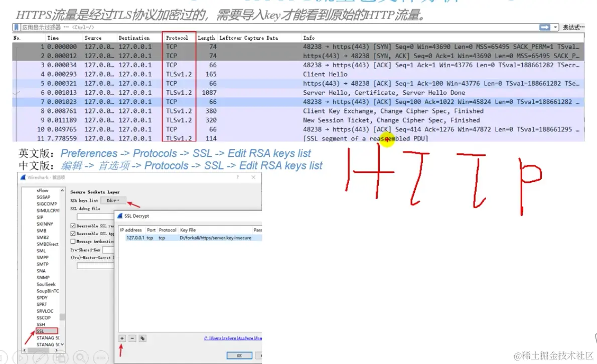This screenshot has height=364, width=597.
Task: Select SSCOP in the protocol list
Action: click(44, 317)
